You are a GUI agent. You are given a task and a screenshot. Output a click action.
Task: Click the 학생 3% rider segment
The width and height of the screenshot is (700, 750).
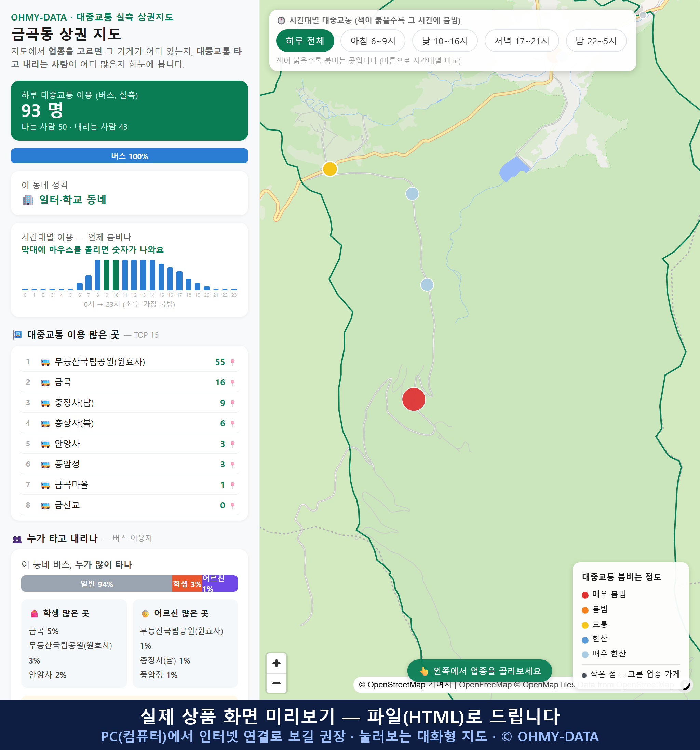[x=187, y=584]
